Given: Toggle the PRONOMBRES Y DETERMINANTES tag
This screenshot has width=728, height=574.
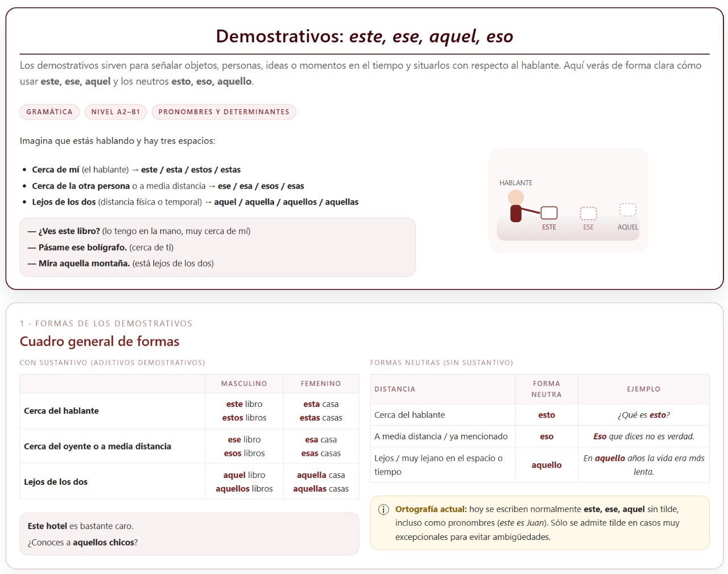Looking at the screenshot, I should pos(224,112).
